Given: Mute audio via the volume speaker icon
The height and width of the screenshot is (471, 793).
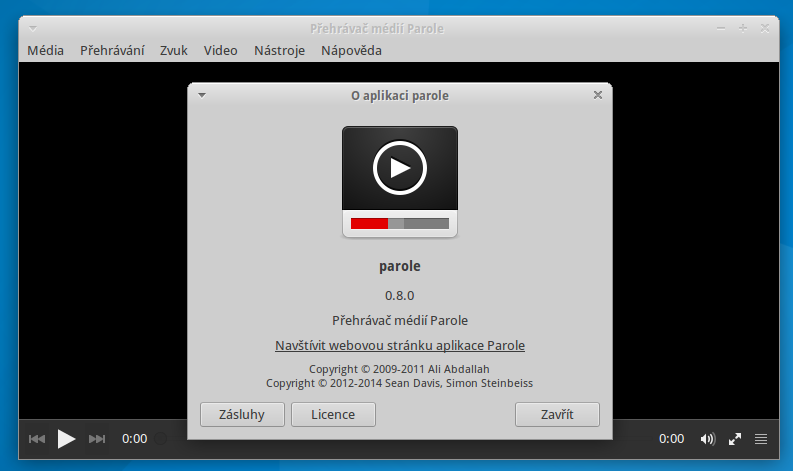Looking at the screenshot, I should 708,439.
